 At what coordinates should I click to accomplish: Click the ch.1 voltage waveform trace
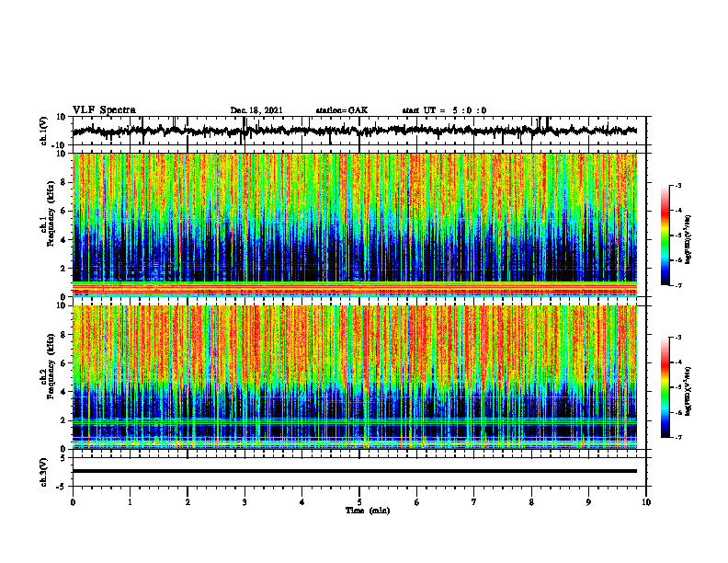point(355,131)
